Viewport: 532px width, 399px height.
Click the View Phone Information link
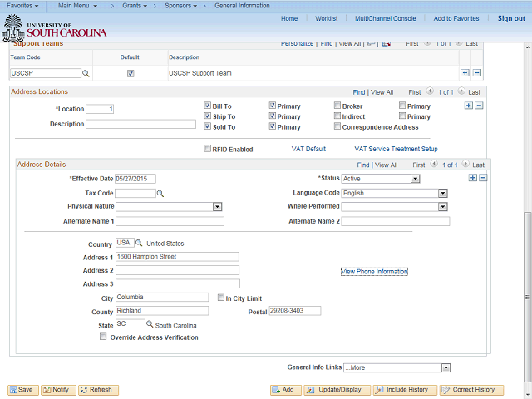(374, 272)
